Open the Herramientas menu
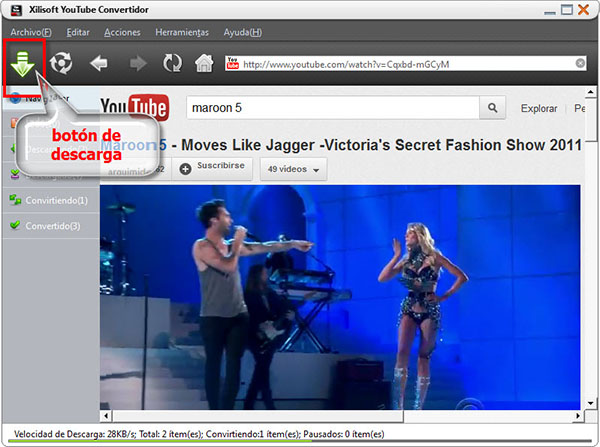The image size is (600, 447). coord(182,33)
